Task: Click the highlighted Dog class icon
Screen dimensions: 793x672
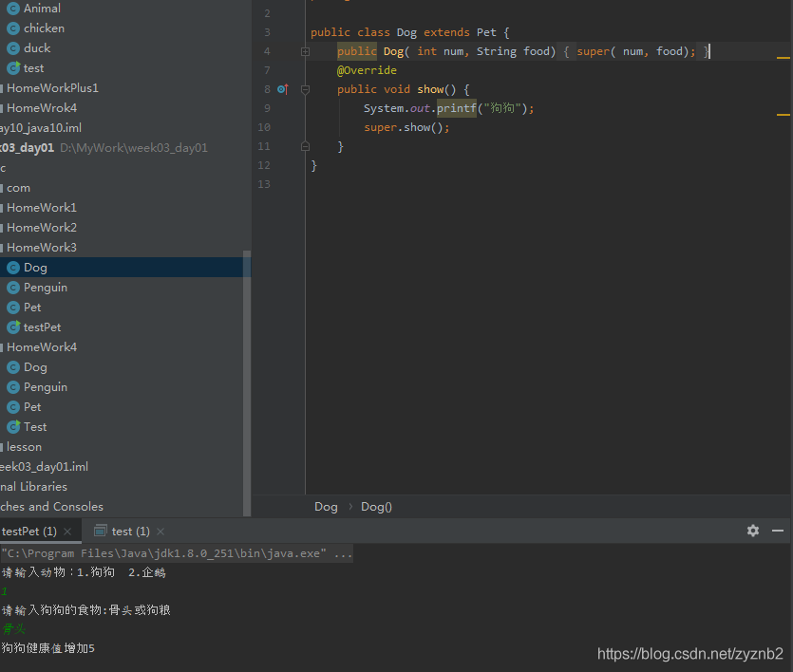Action: point(13,268)
